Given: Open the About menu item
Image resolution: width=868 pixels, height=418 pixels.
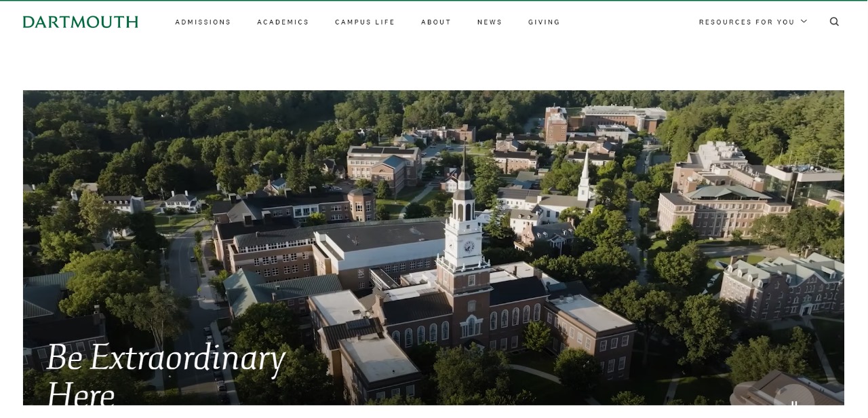Looking at the screenshot, I should 436,22.
